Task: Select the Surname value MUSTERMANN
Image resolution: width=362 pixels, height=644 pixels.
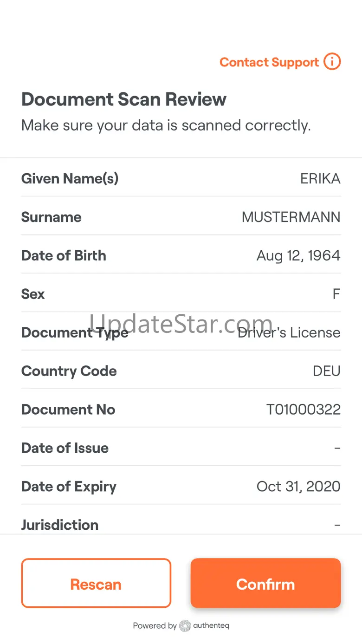Action: [291, 217]
